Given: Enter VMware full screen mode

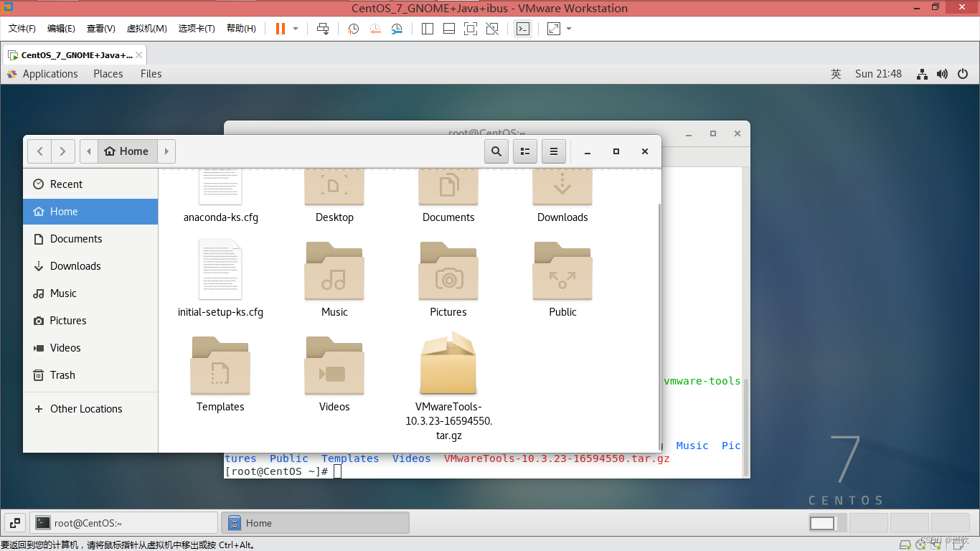Looking at the screenshot, I should click(471, 29).
